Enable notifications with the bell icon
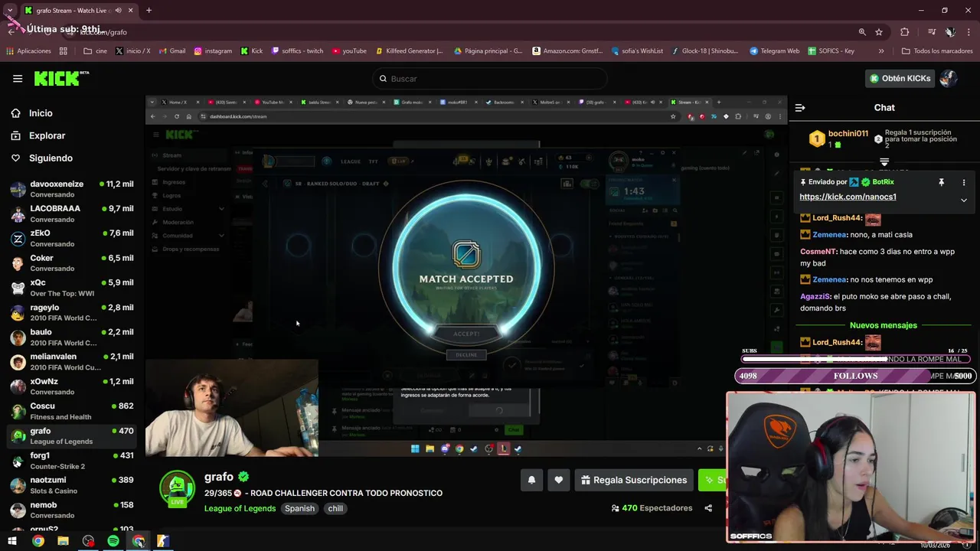The height and width of the screenshot is (551, 980). point(531,480)
